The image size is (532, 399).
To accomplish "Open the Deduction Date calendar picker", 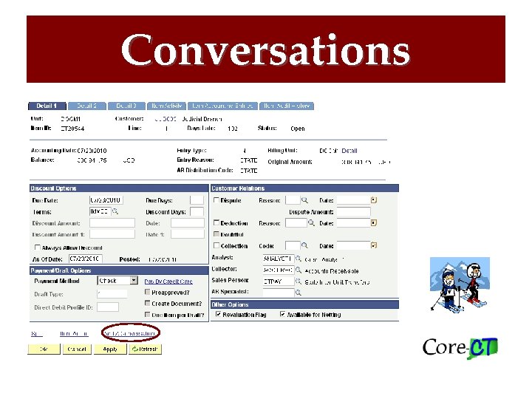I will pos(374,223).
